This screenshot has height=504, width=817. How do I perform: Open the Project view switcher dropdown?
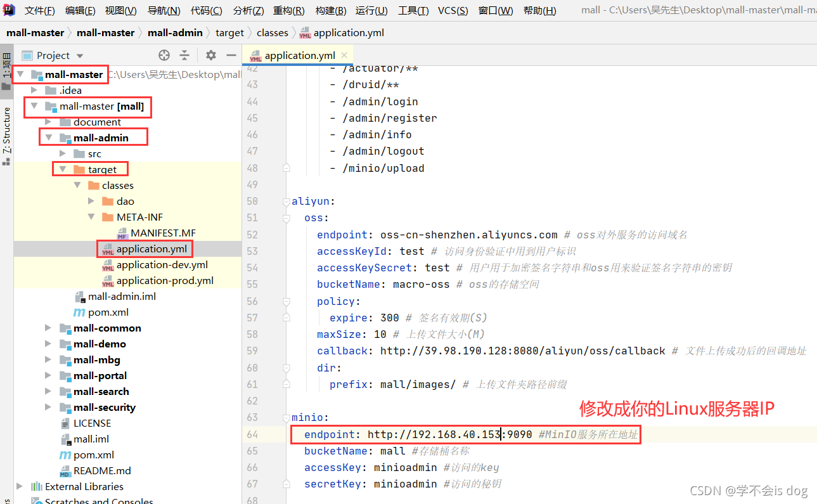[x=80, y=55]
